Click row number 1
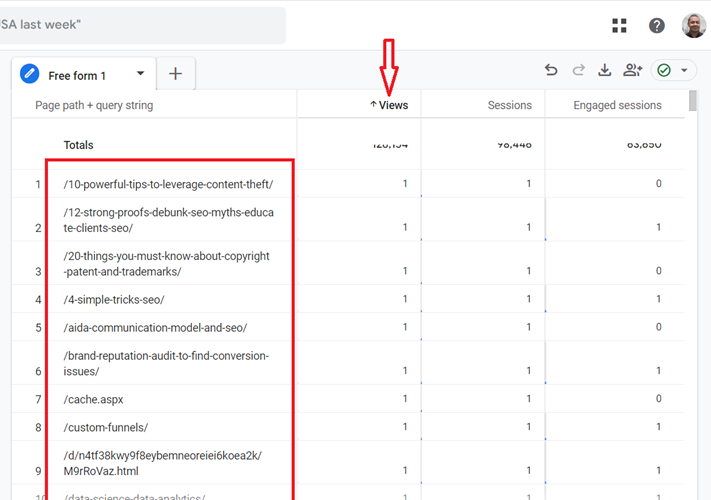711x500 pixels. [x=38, y=184]
